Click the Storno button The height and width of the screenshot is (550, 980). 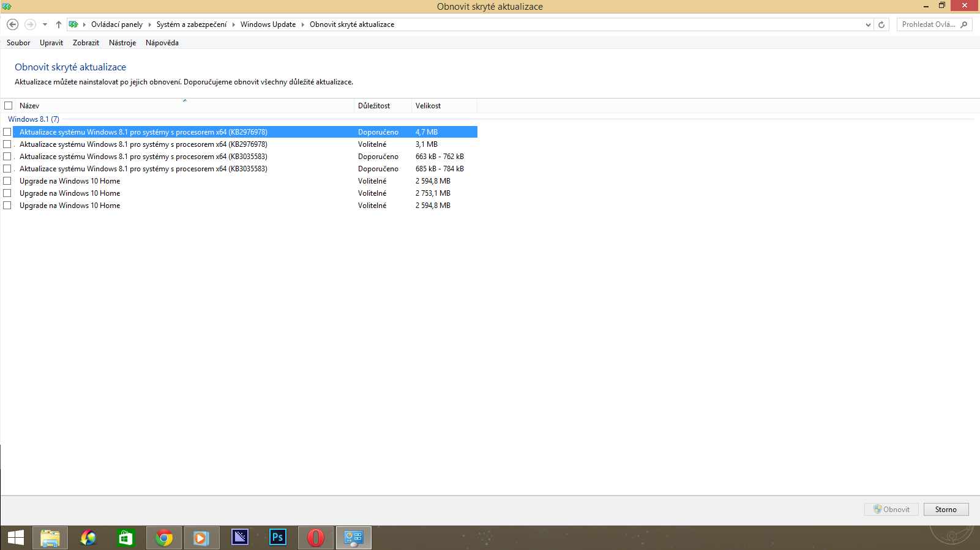click(x=946, y=509)
